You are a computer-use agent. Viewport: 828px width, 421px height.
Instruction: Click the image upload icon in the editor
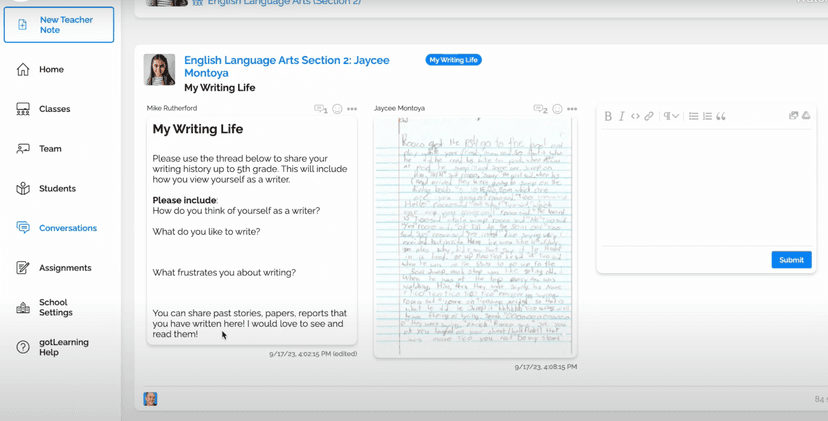pos(793,116)
